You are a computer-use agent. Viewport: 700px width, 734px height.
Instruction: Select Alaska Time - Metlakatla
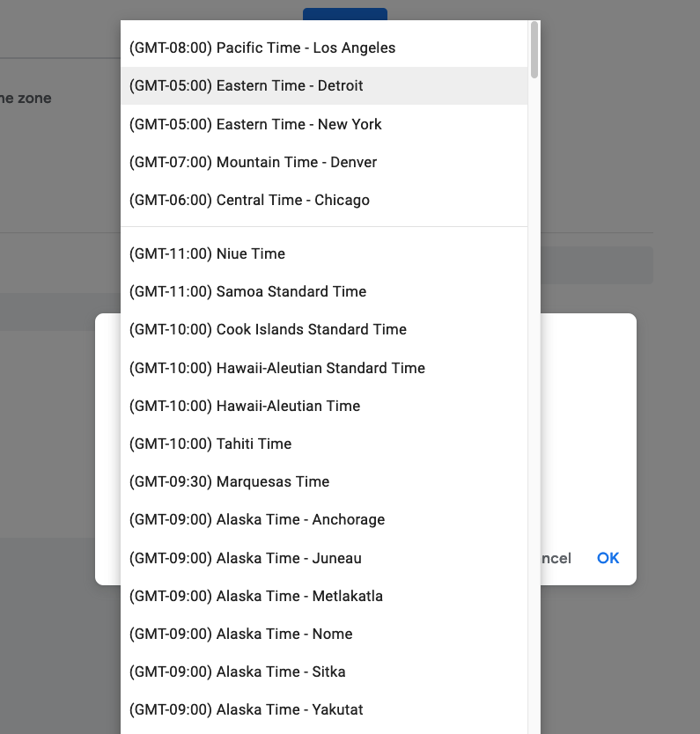[x=256, y=596]
